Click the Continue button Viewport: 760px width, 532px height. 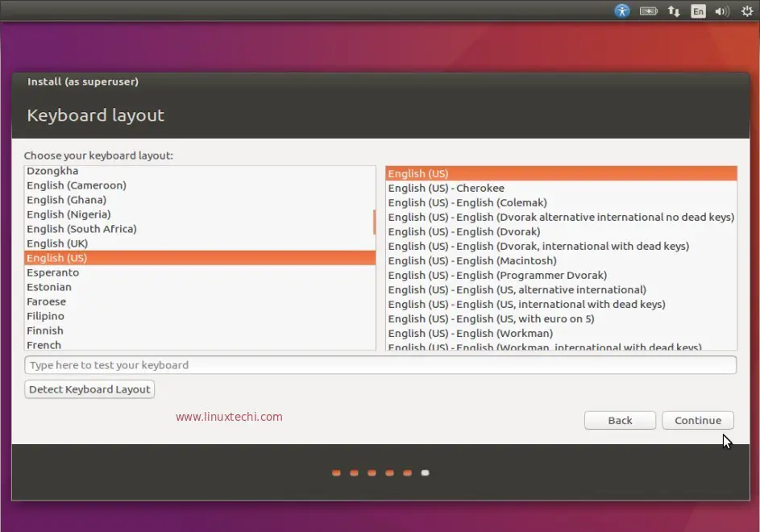pos(698,420)
